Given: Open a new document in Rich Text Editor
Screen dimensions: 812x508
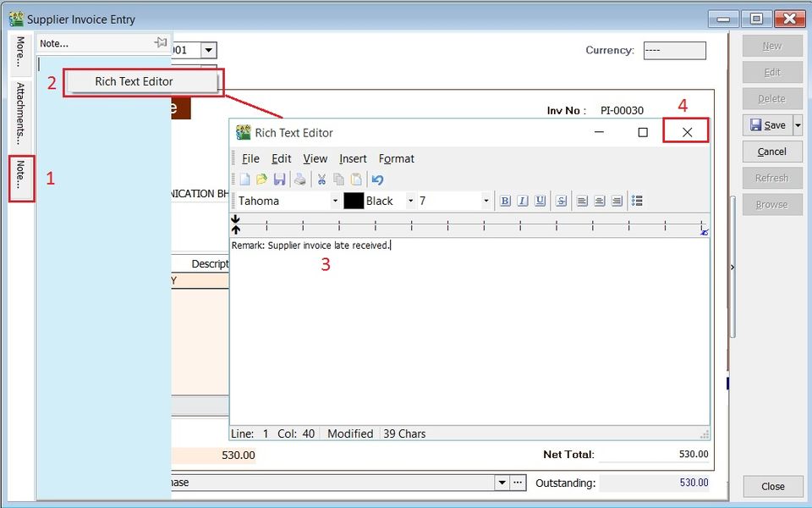Looking at the screenshot, I should point(243,179).
